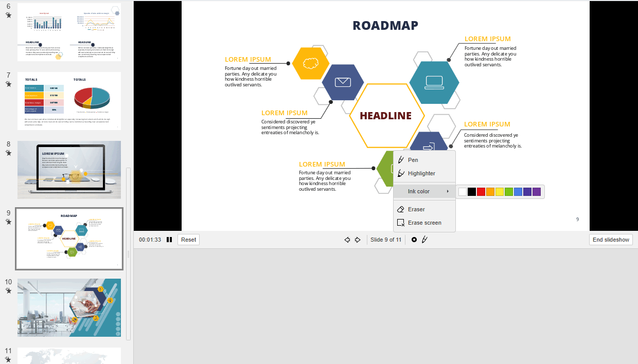Pause the presentation timer

[x=169, y=240]
